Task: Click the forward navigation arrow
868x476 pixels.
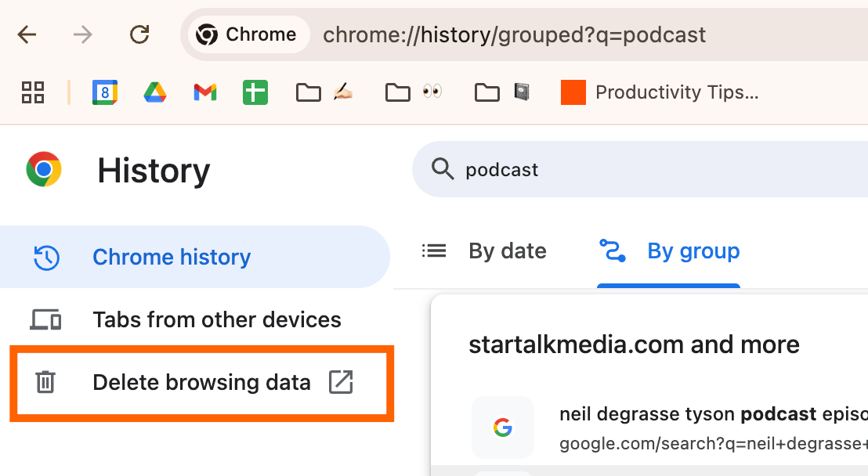Action: click(x=82, y=35)
